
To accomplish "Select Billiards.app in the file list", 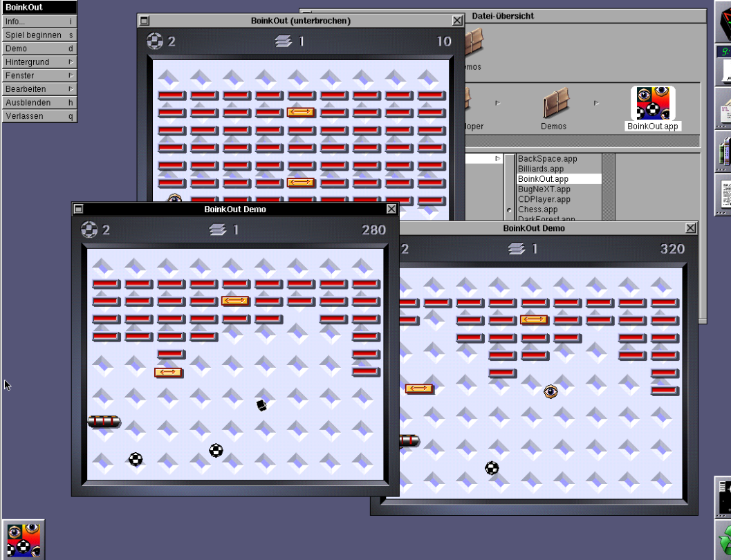I will click(x=541, y=169).
